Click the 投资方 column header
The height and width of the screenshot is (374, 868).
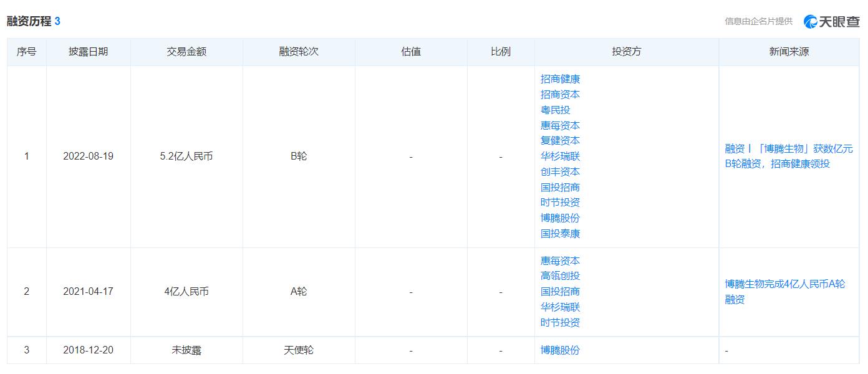click(x=627, y=52)
